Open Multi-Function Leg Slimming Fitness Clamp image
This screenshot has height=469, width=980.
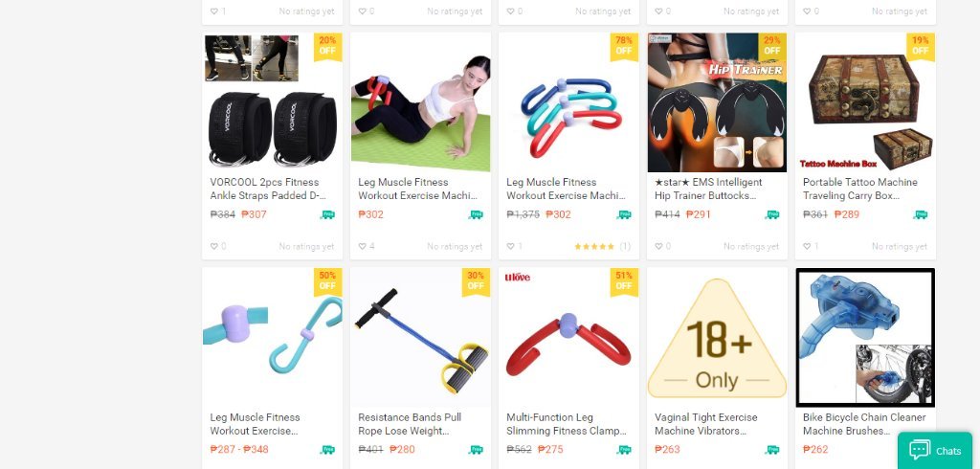coord(568,338)
